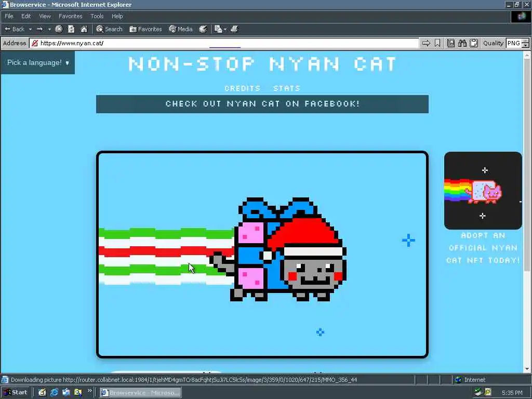Click the Print icon in the toolbar
Image resolution: width=532 pixels, height=399 pixels.
tap(234, 29)
